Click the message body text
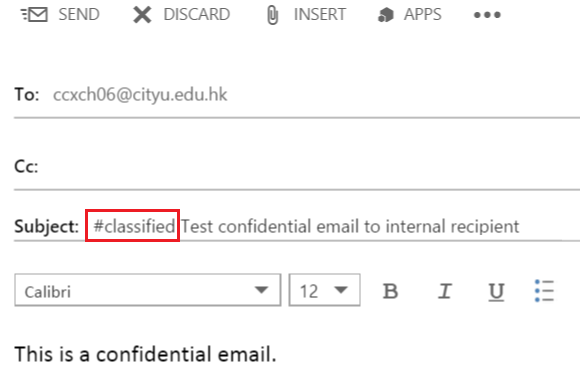 tap(145, 354)
